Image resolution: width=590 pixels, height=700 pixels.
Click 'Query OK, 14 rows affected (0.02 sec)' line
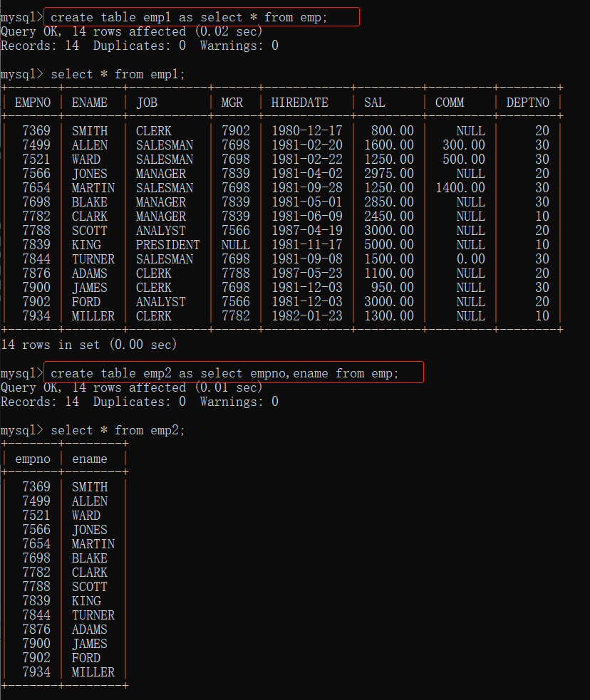pos(132,32)
